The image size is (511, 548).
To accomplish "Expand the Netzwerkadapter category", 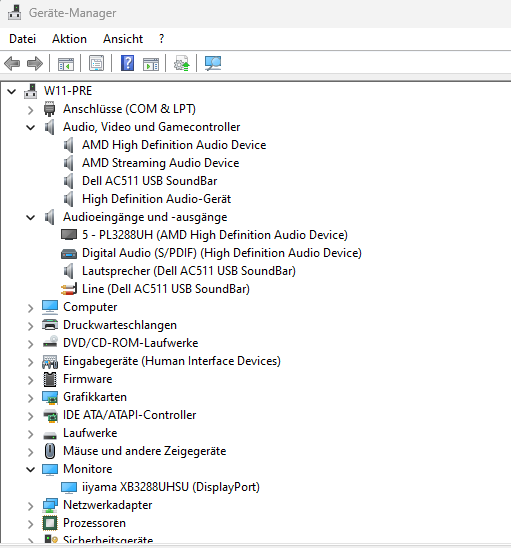I will [x=31, y=506].
